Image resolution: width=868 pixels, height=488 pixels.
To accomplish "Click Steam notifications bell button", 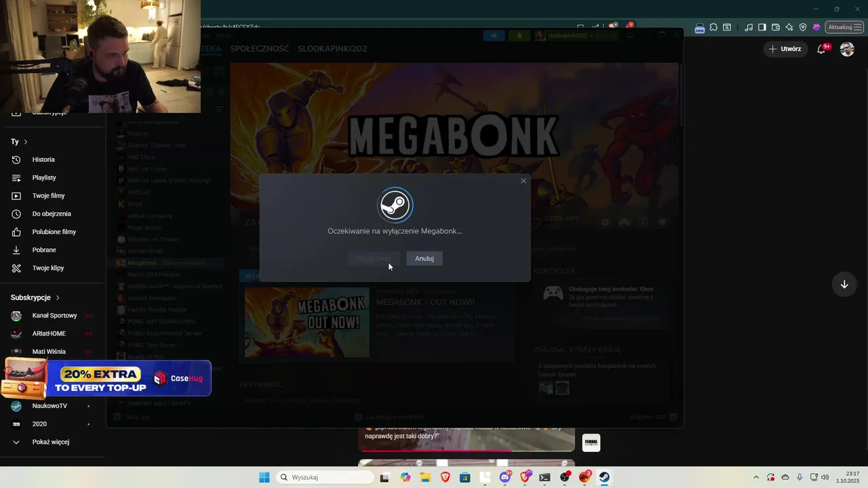I will click(520, 35).
